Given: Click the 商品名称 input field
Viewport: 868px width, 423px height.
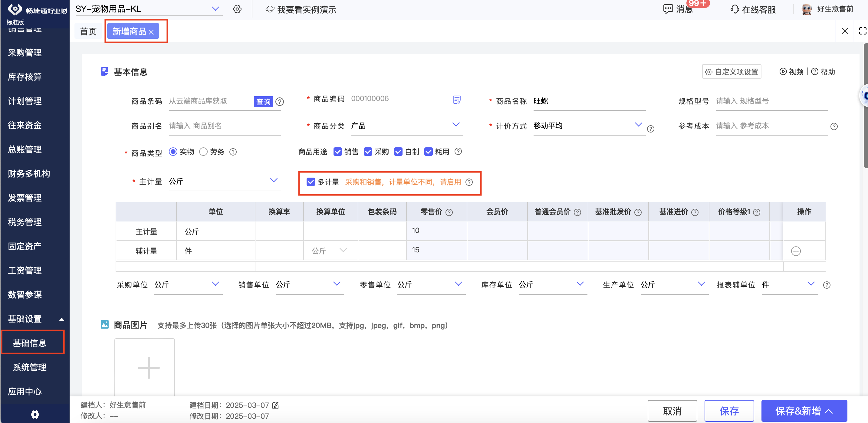Looking at the screenshot, I should click(589, 101).
